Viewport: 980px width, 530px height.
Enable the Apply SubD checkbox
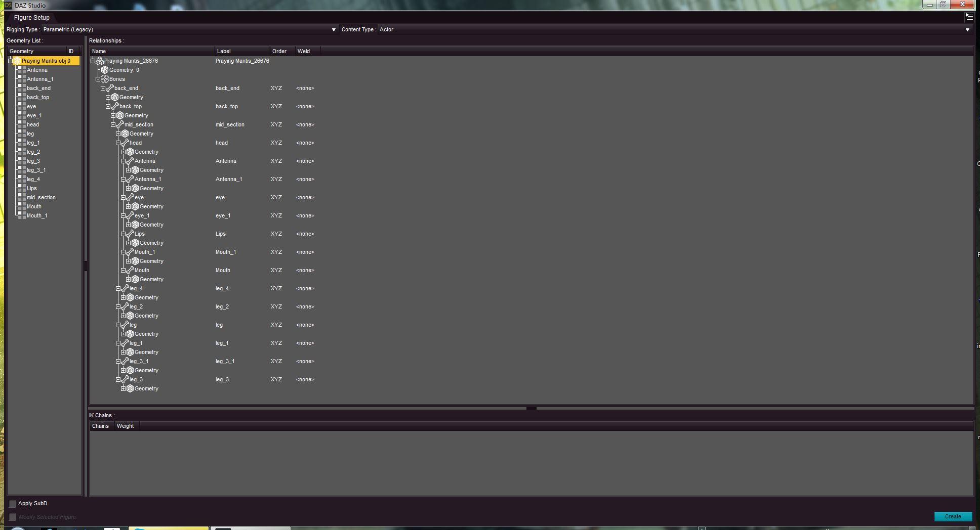[13, 504]
